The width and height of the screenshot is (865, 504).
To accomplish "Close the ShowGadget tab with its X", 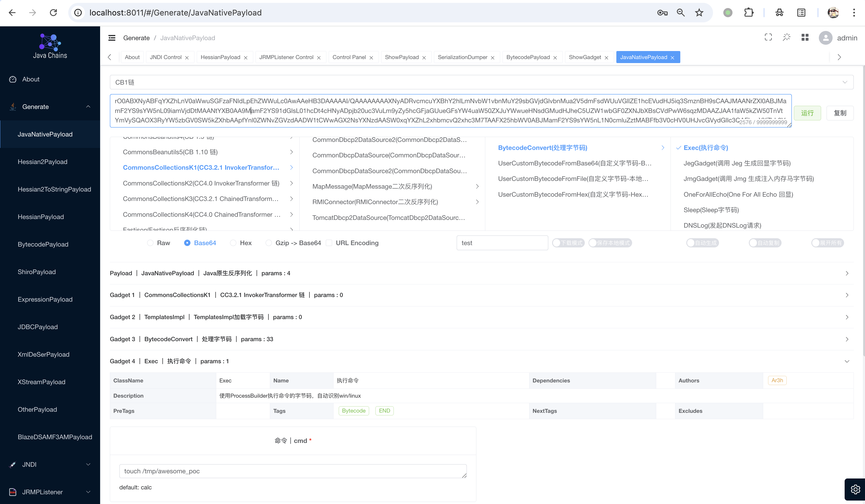I will (607, 58).
